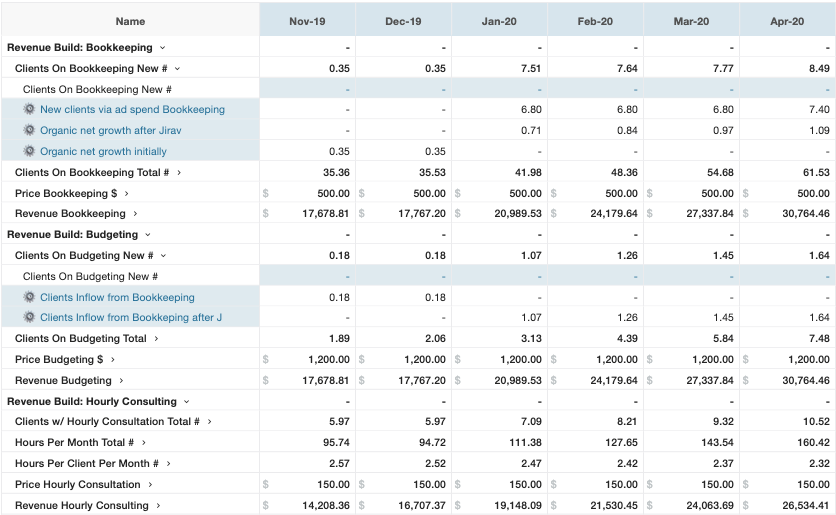Select the Name column header
This screenshot has width=836, height=515.
pos(130,21)
